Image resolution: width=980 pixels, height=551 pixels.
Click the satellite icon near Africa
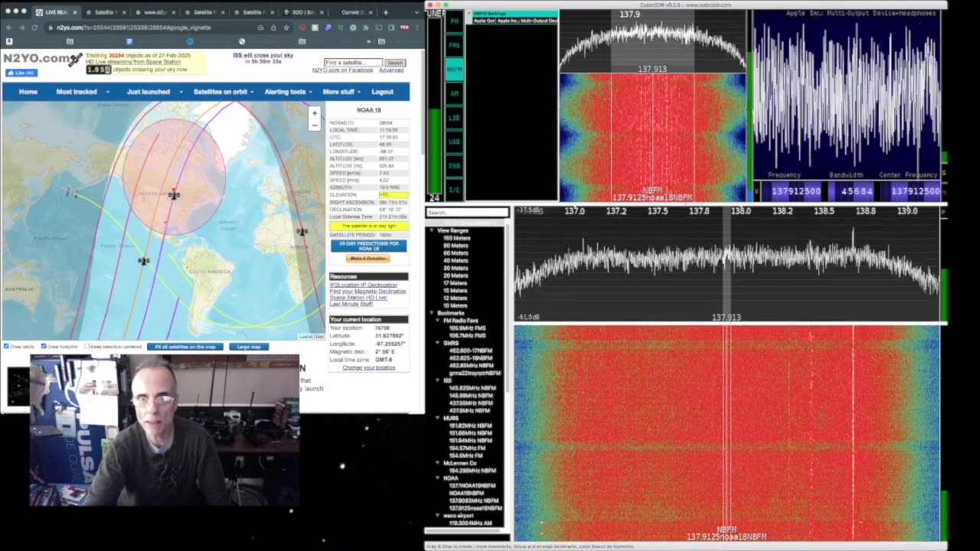pos(302,231)
